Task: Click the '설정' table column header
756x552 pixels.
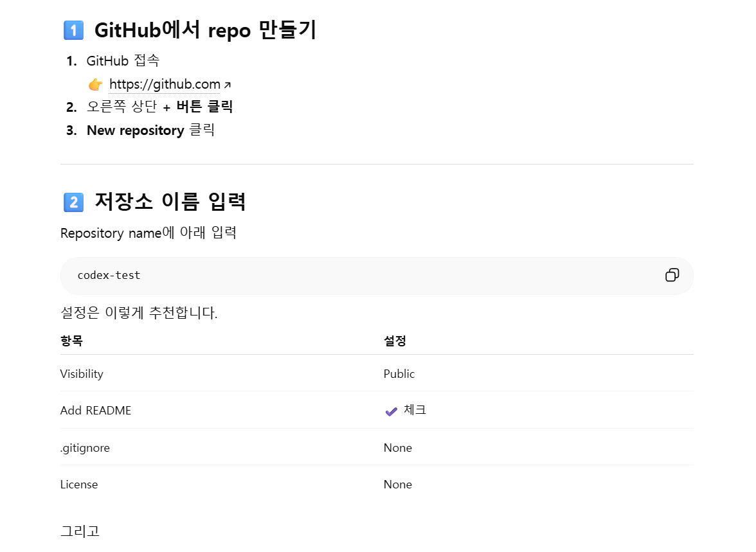Action: click(x=395, y=341)
